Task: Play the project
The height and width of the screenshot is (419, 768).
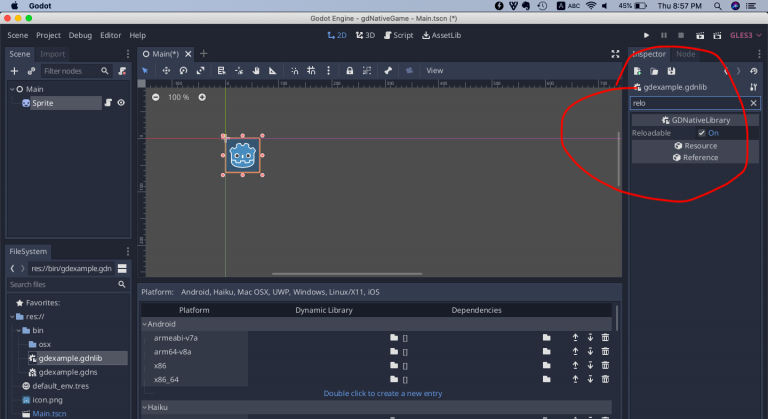Action: 647,35
